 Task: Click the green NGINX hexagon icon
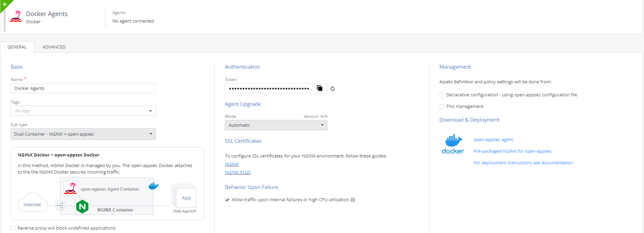[x=82, y=207]
